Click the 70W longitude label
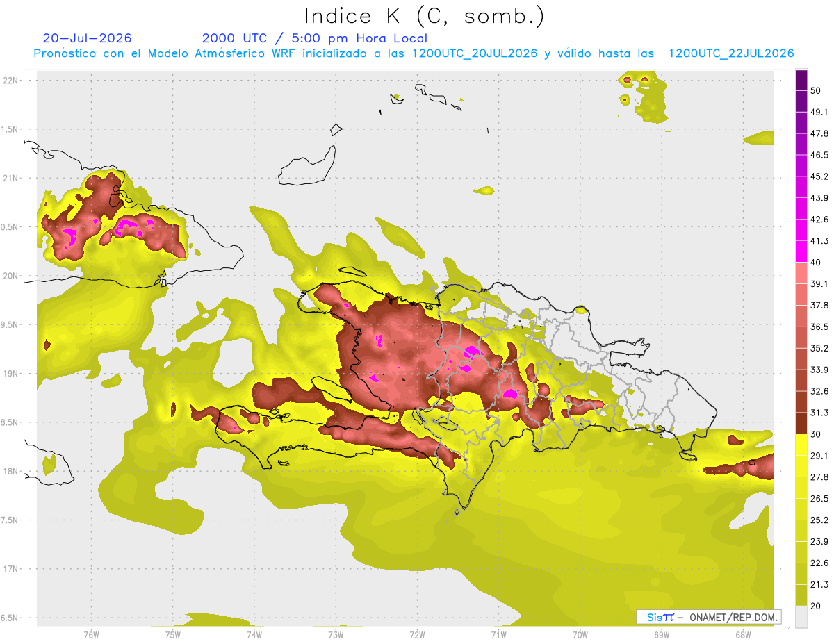The height and width of the screenshot is (644, 834). tap(580, 634)
